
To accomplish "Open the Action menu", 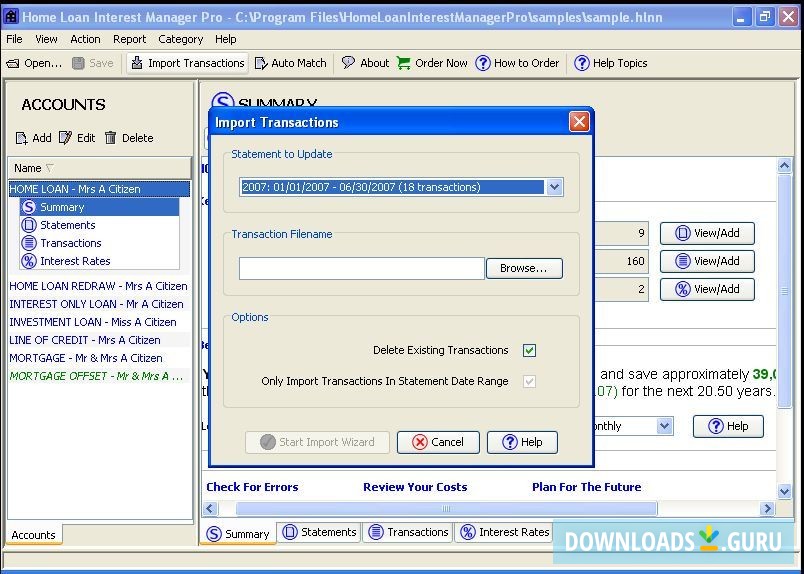I will [x=85, y=39].
